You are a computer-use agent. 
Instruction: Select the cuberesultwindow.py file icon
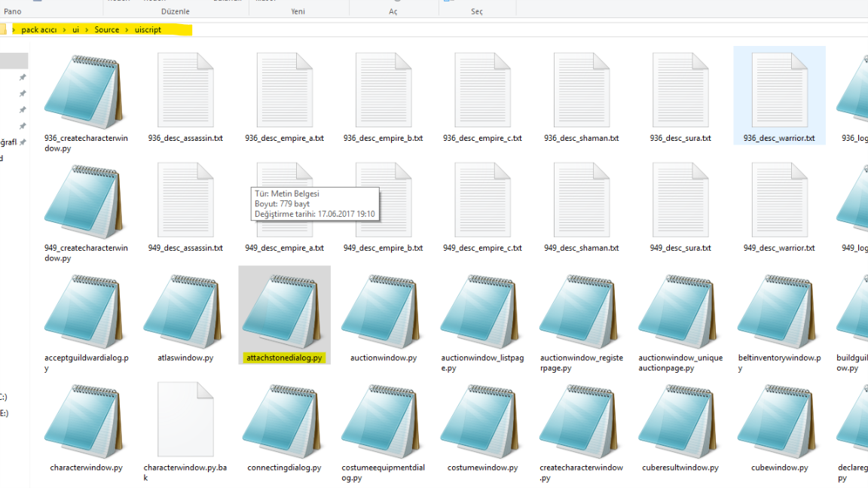click(x=678, y=422)
